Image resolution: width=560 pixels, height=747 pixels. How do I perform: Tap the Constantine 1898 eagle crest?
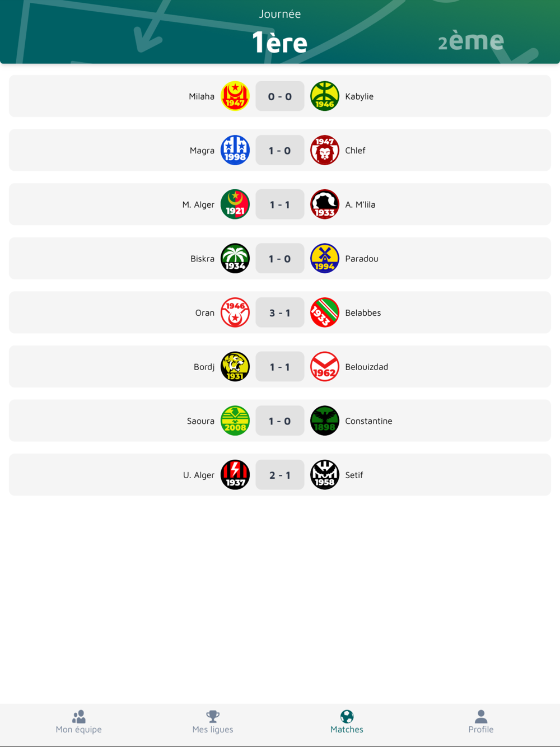click(x=325, y=421)
